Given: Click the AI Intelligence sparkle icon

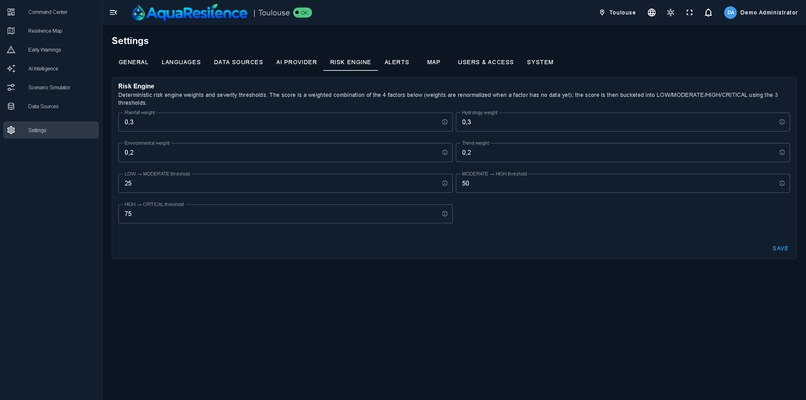Looking at the screenshot, I should (x=11, y=68).
